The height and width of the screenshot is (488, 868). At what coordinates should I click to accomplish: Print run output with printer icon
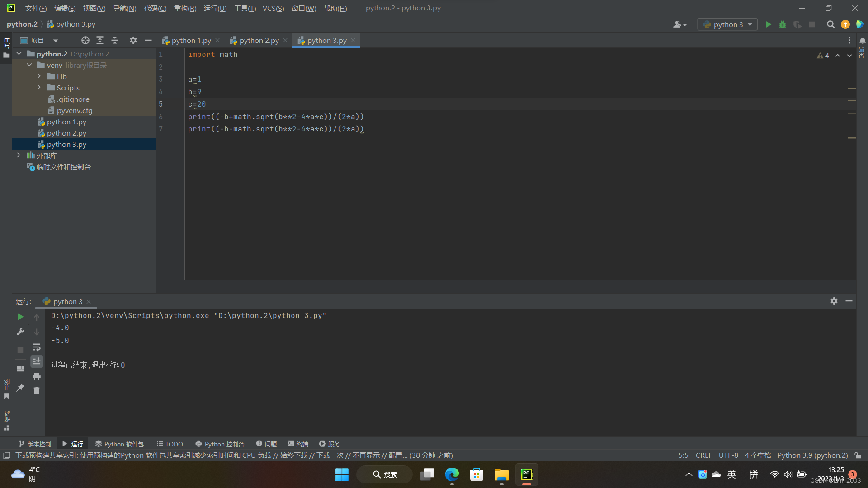[x=37, y=376]
